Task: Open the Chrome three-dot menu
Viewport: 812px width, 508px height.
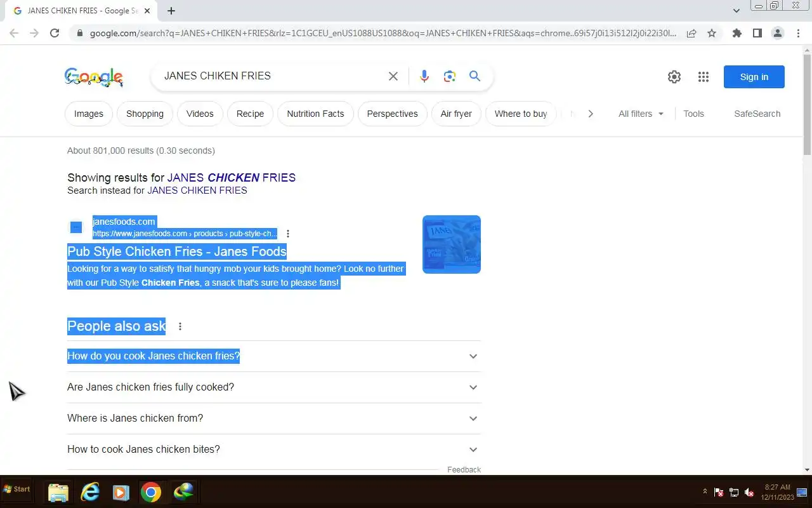Action: pyautogui.click(x=797, y=33)
